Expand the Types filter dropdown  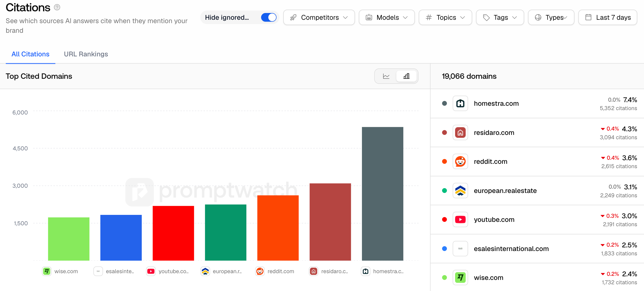[x=551, y=17]
